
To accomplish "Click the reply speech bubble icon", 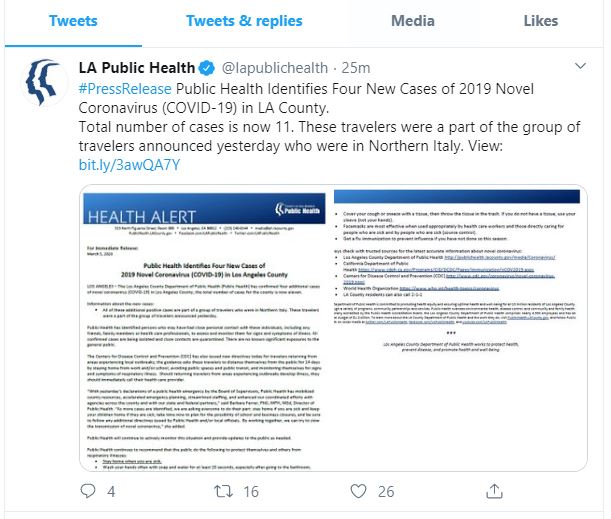I will pos(88,491).
